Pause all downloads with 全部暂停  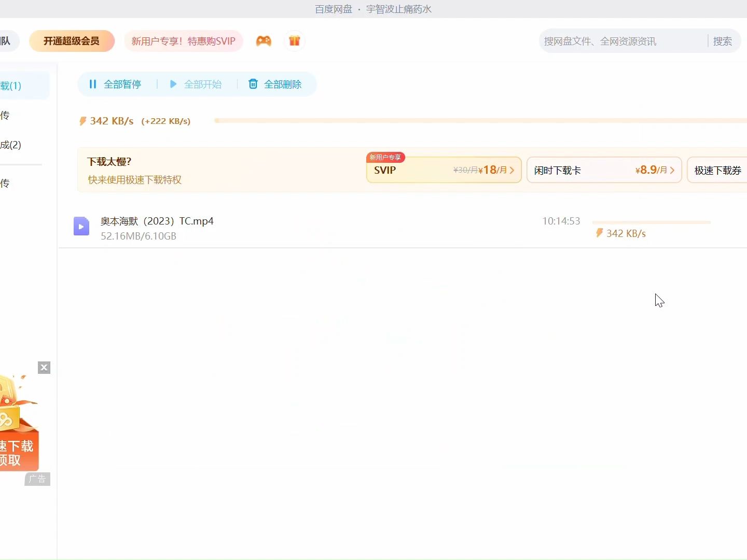pyautogui.click(x=115, y=84)
